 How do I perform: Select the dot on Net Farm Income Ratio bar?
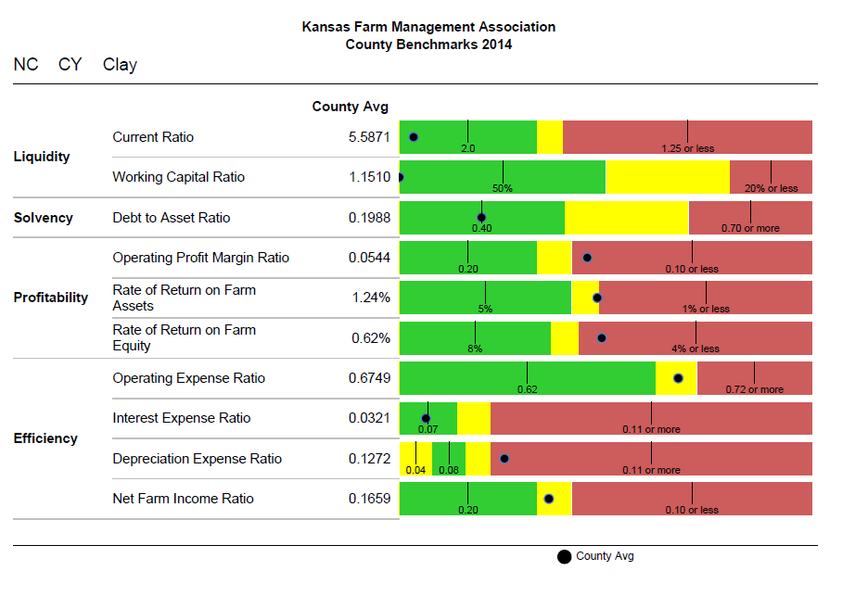pyautogui.click(x=548, y=499)
